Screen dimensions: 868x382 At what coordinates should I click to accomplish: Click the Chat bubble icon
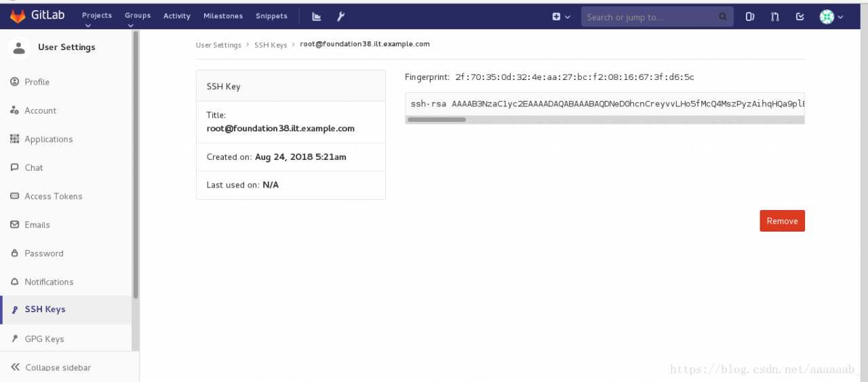coord(15,167)
